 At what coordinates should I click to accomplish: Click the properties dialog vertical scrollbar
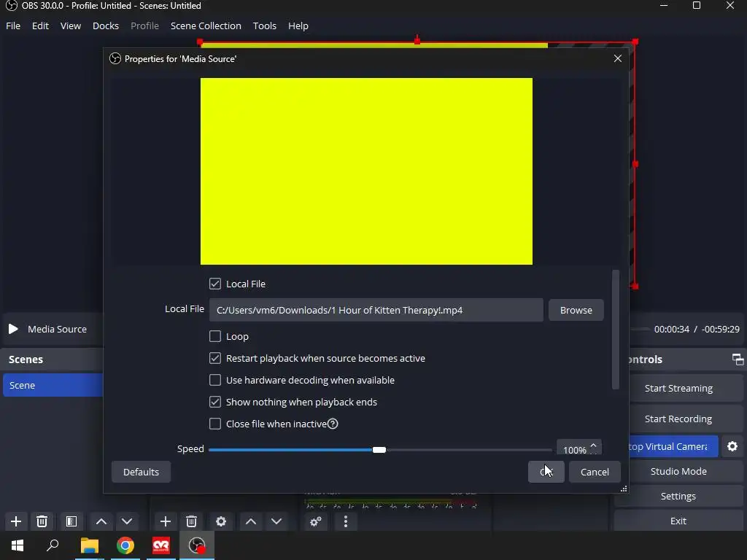point(616,330)
